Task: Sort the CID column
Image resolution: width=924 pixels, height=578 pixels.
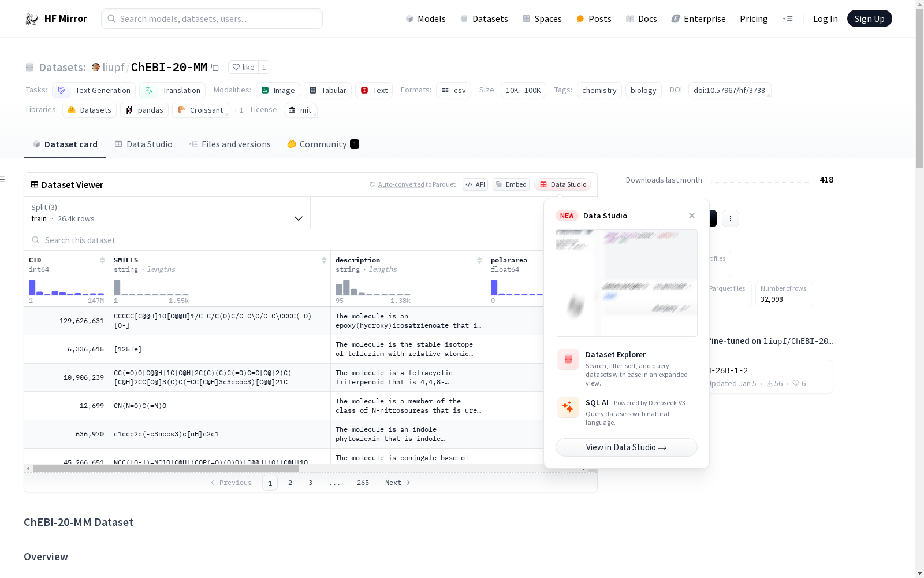Action: point(102,260)
